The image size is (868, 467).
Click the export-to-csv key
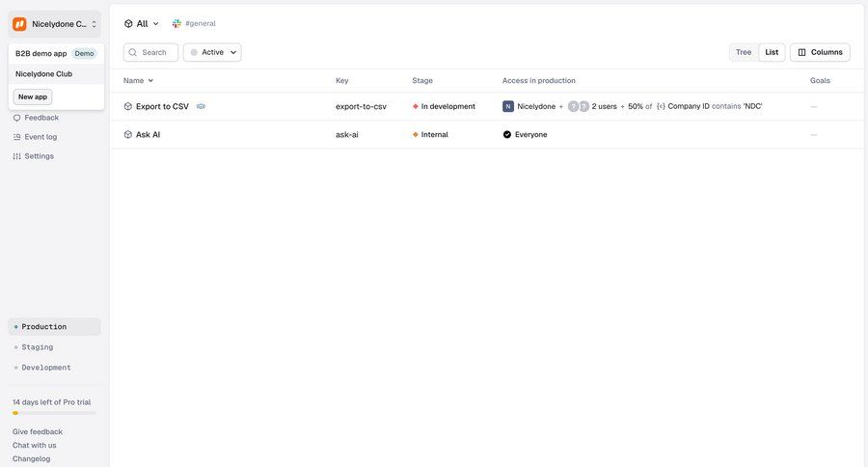[361, 106]
